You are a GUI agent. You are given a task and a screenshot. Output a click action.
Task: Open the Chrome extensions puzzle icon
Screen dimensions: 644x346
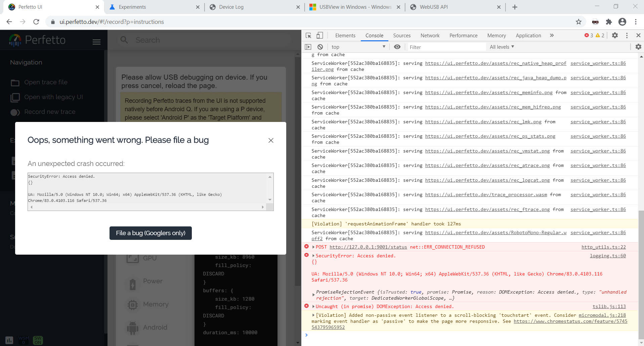(x=609, y=22)
